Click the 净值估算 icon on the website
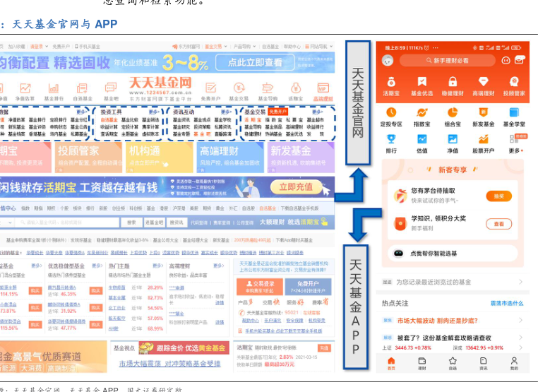This screenshot has width=538, height=392. pyautogui.click(x=25, y=88)
